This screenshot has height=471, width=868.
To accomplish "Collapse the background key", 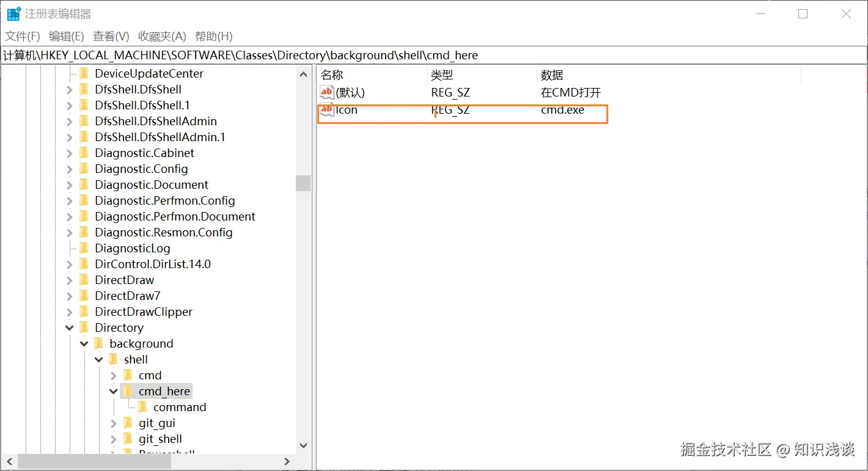I will coord(84,344).
